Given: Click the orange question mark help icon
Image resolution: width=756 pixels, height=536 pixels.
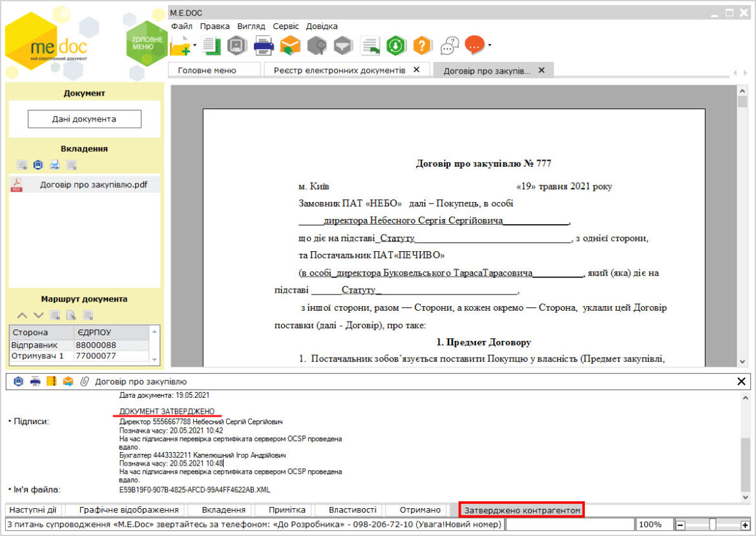Looking at the screenshot, I should [422, 46].
